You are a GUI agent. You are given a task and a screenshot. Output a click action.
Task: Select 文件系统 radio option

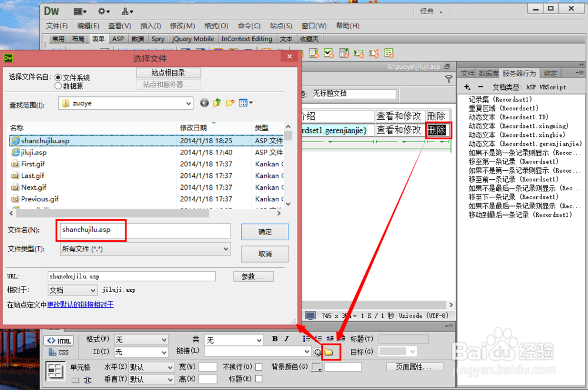click(x=58, y=78)
